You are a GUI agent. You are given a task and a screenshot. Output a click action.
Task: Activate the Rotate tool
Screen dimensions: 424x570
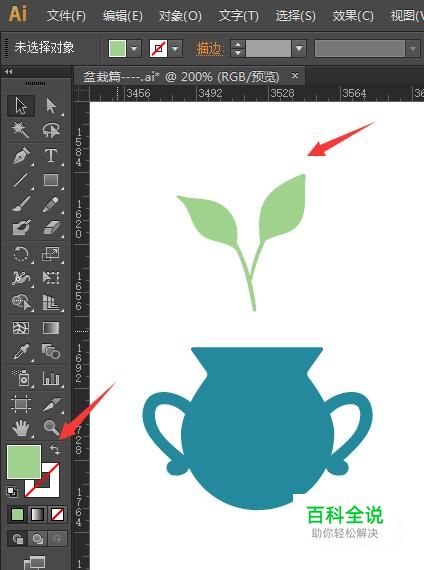(21, 254)
